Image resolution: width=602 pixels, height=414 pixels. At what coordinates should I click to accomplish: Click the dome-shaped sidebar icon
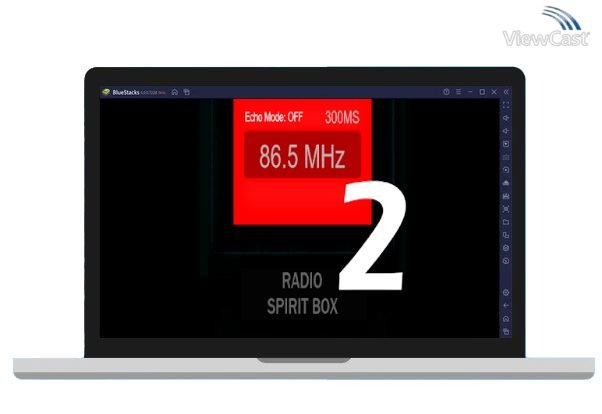pos(506,183)
